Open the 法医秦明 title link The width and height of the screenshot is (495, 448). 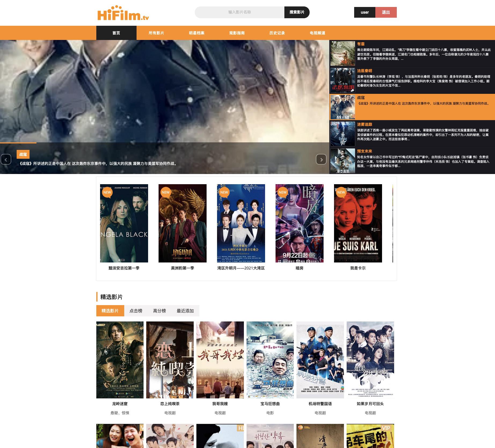point(365,71)
